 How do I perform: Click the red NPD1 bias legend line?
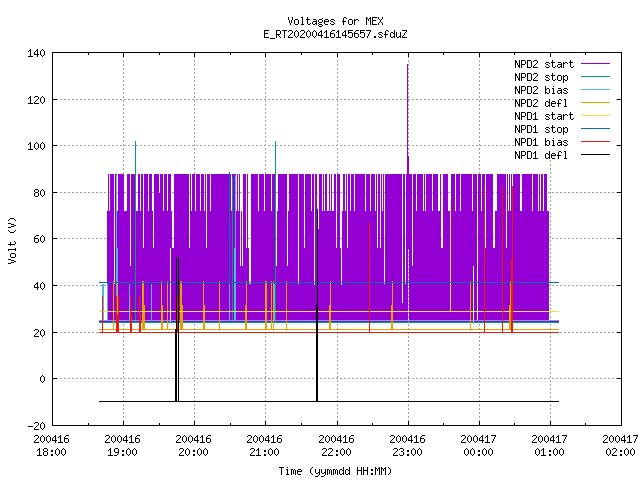pyautogui.click(x=596, y=142)
